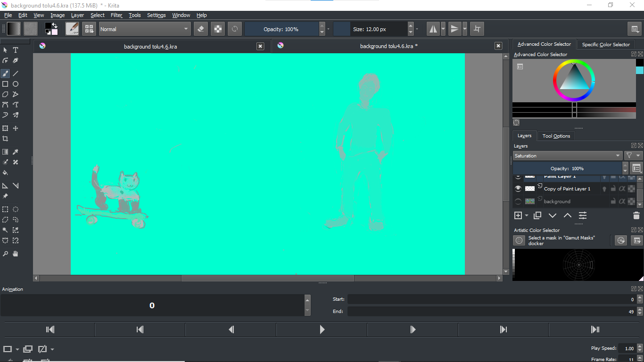Click the horizontal mirror tool icon

coord(433,29)
